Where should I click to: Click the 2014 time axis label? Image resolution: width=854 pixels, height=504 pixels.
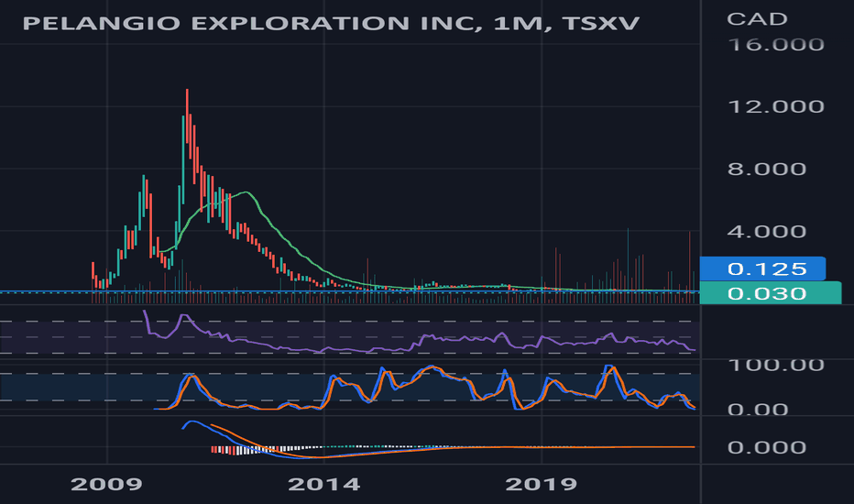click(x=324, y=484)
